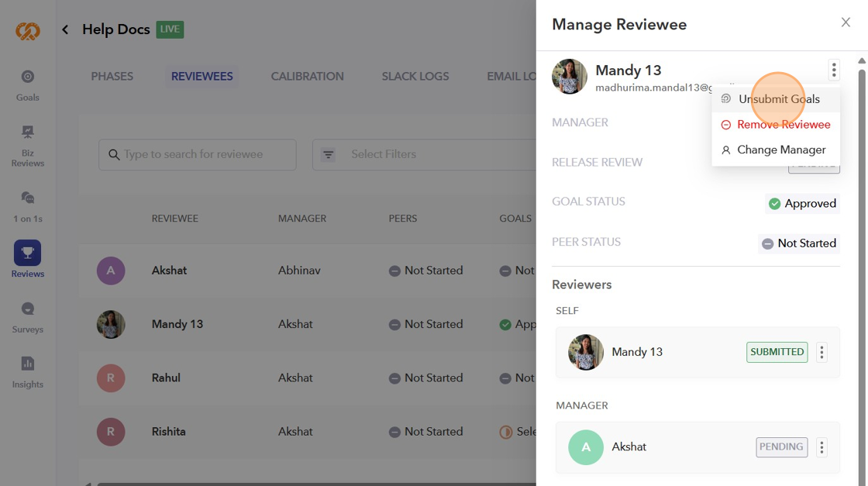Viewport: 868px width, 486px height.
Task: Open options for manager reviewer Akshat
Action: click(x=821, y=447)
